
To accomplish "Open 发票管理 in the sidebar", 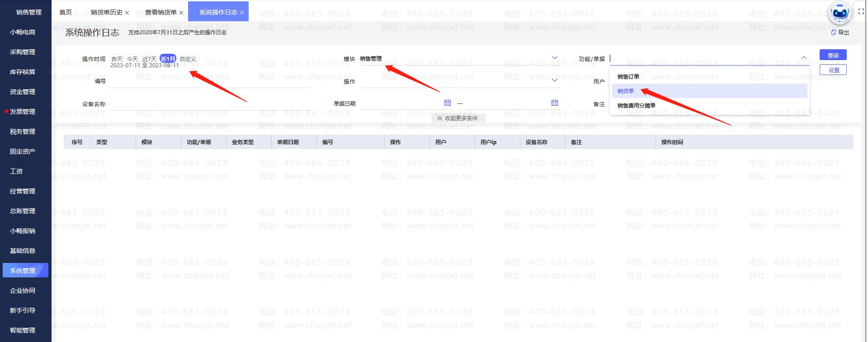I will click(x=23, y=112).
